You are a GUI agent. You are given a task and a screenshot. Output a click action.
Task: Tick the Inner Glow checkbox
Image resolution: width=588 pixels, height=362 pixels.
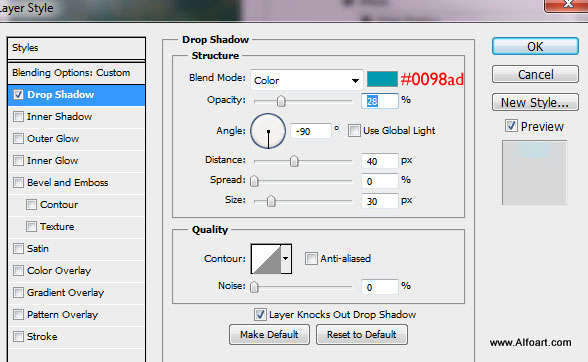point(18,161)
